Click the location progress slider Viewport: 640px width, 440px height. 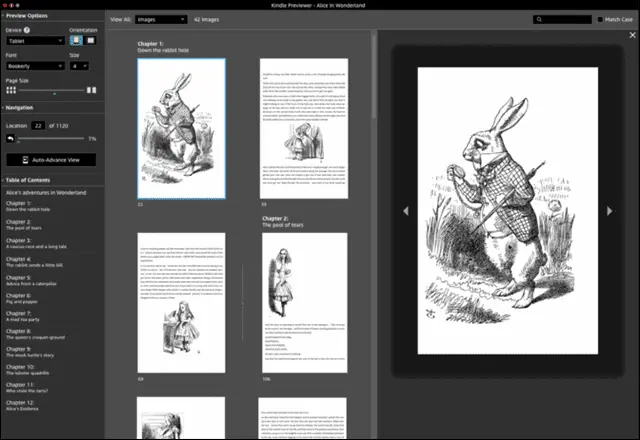point(51,139)
